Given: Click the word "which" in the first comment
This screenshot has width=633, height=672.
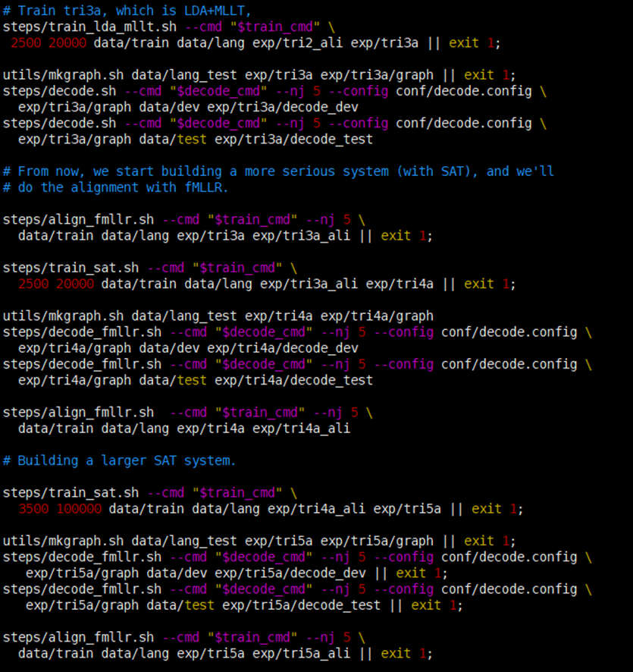Looking at the screenshot, I should (x=134, y=11).
